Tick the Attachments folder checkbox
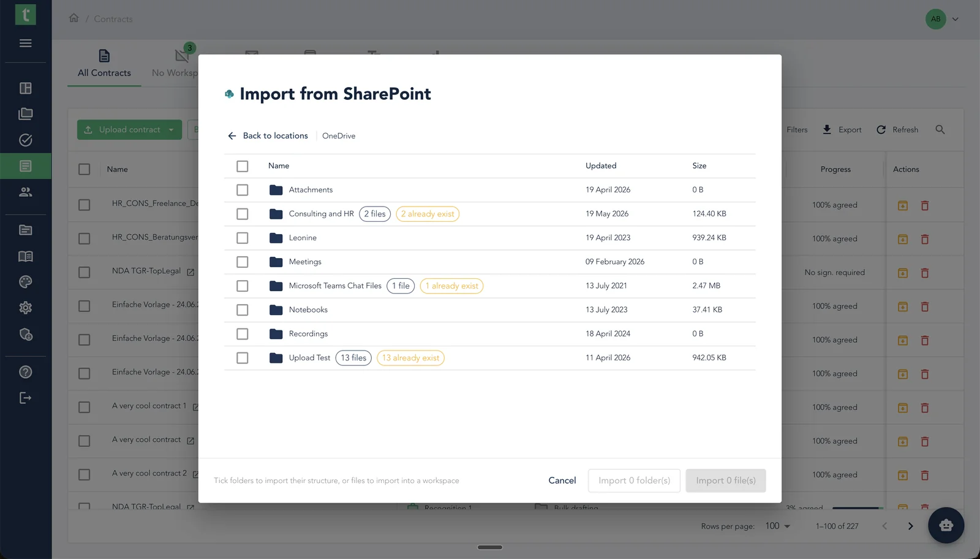The width and height of the screenshot is (980, 559). [x=243, y=190]
